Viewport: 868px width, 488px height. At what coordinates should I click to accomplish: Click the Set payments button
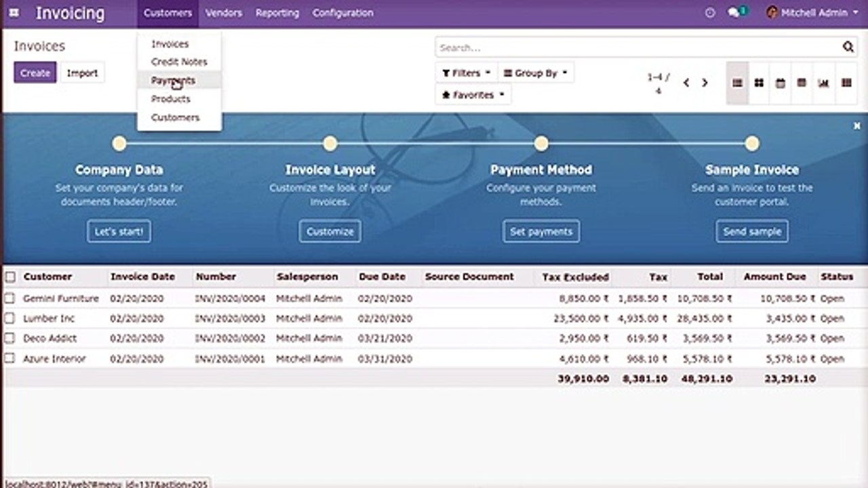click(541, 231)
